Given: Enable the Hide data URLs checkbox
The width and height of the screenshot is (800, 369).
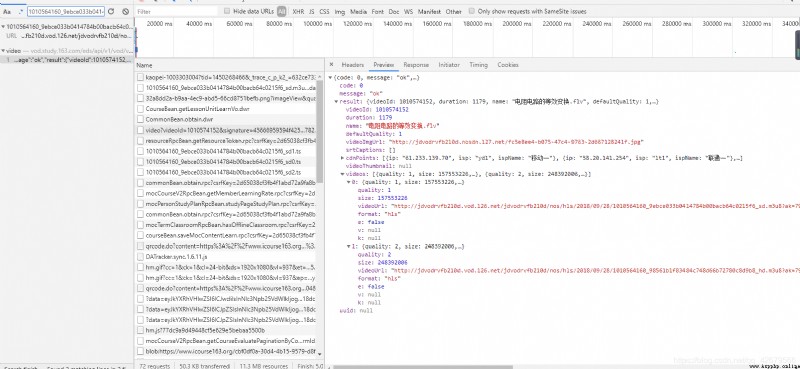Looking at the screenshot, I should coord(227,11).
